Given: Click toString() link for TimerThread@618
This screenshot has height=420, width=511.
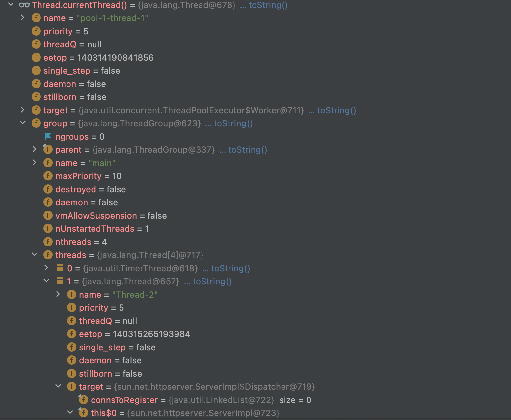Looking at the screenshot, I should [230, 268].
